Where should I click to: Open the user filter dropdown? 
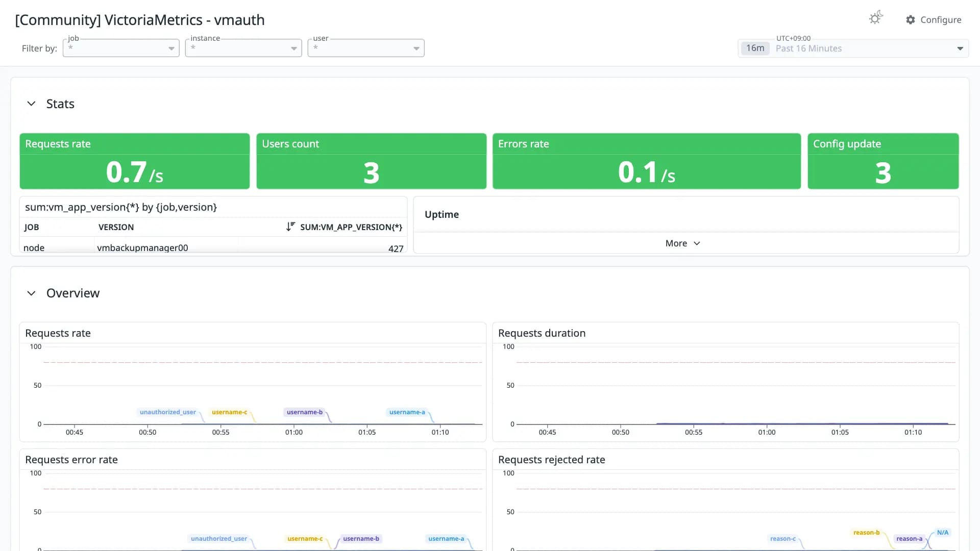point(366,48)
